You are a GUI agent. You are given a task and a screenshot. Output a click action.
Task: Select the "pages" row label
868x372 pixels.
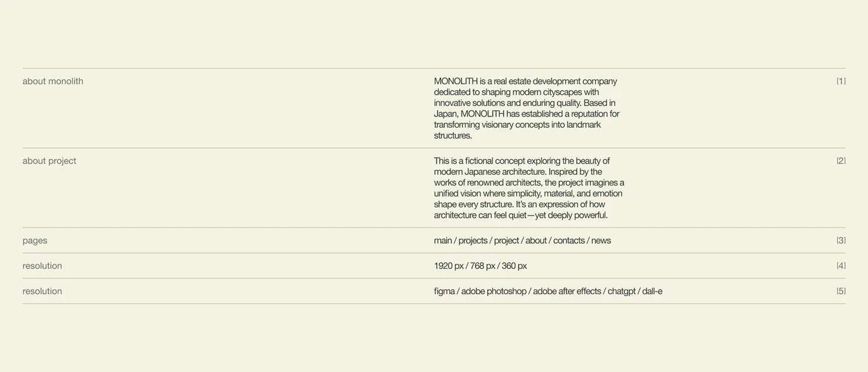tap(35, 240)
